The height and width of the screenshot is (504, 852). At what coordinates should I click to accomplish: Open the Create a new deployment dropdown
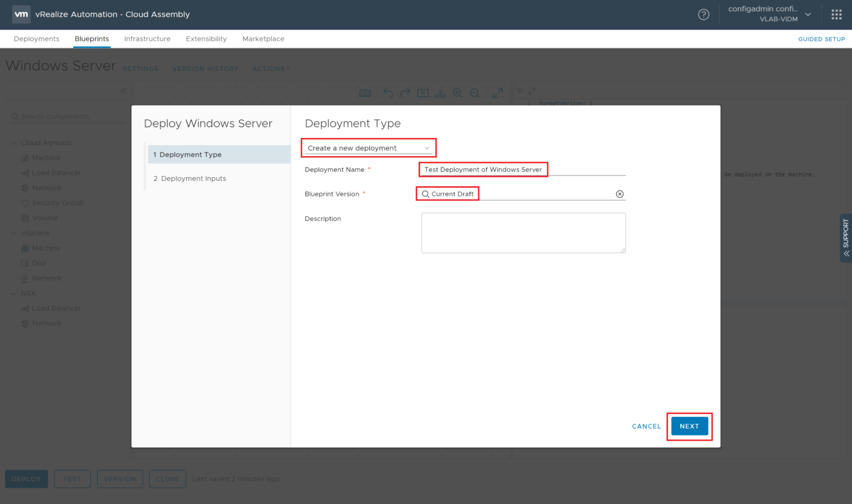368,148
